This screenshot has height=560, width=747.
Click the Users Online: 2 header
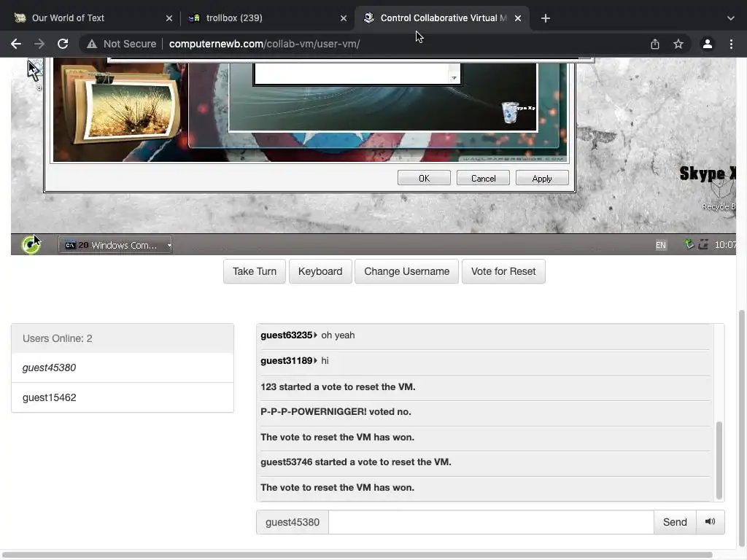[x=123, y=338]
